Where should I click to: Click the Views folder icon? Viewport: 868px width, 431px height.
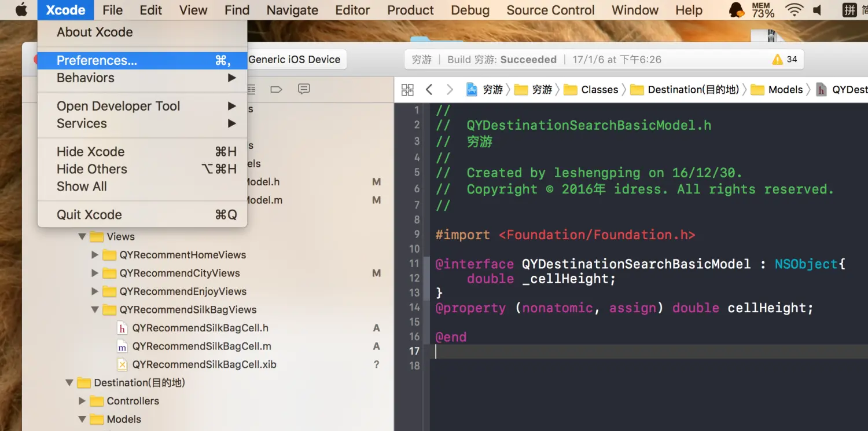(x=97, y=236)
